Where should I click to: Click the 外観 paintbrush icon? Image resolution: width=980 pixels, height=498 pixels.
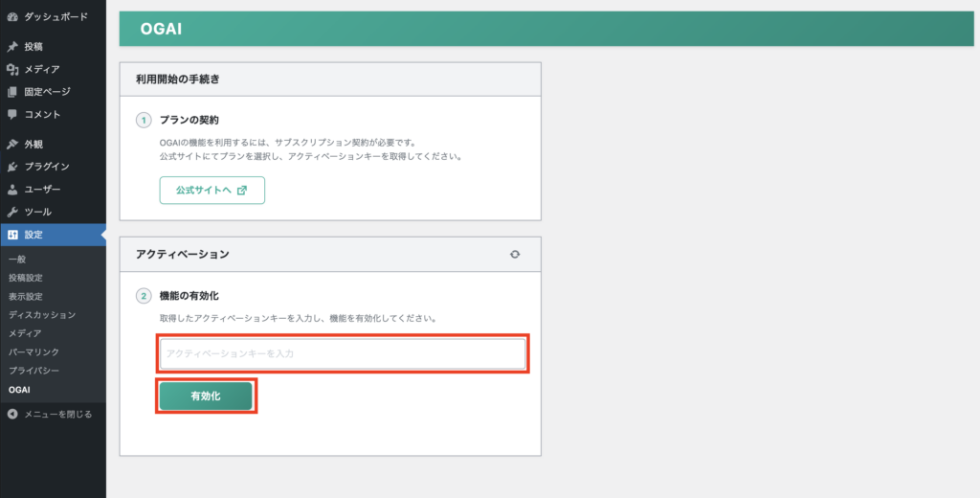(x=11, y=145)
